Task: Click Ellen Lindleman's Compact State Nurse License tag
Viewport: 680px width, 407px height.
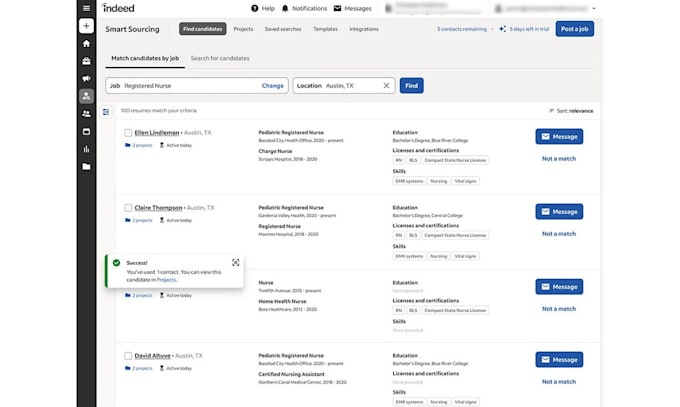Action: (455, 160)
